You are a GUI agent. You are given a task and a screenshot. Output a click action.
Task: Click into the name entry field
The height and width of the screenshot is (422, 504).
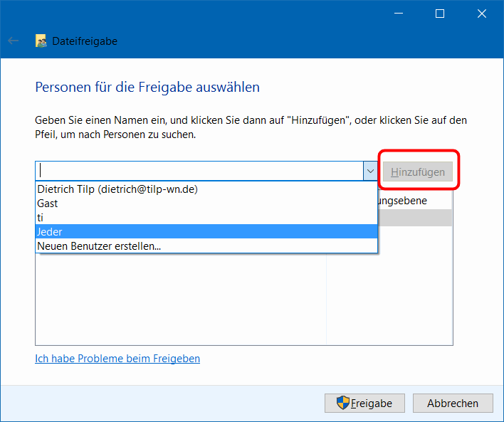point(199,172)
